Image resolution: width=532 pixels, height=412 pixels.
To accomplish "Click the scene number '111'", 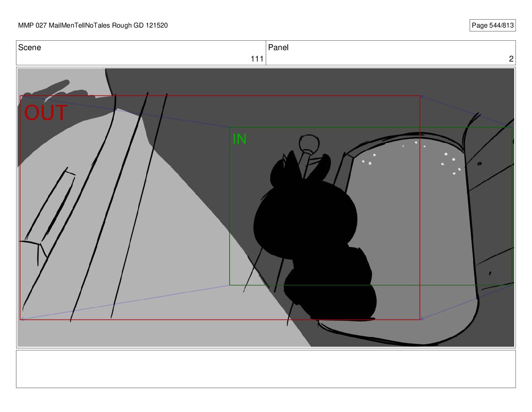I will coord(257,59).
